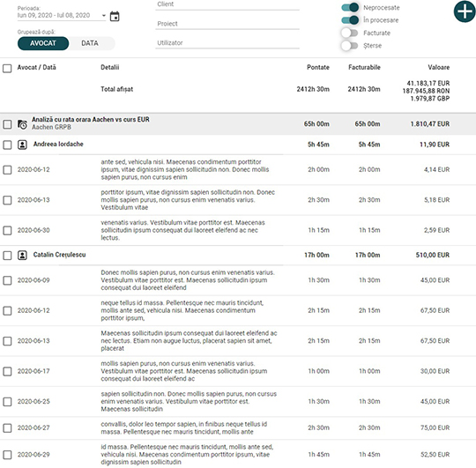This screenshot has width=476, height=468.
Task: Turn off the În procesare switch
Action: coord(350,20)
